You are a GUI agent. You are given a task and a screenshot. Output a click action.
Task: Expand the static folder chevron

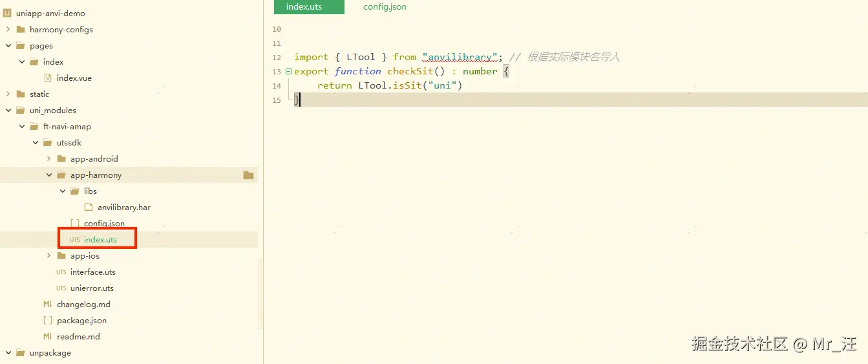tap(8, 94)
